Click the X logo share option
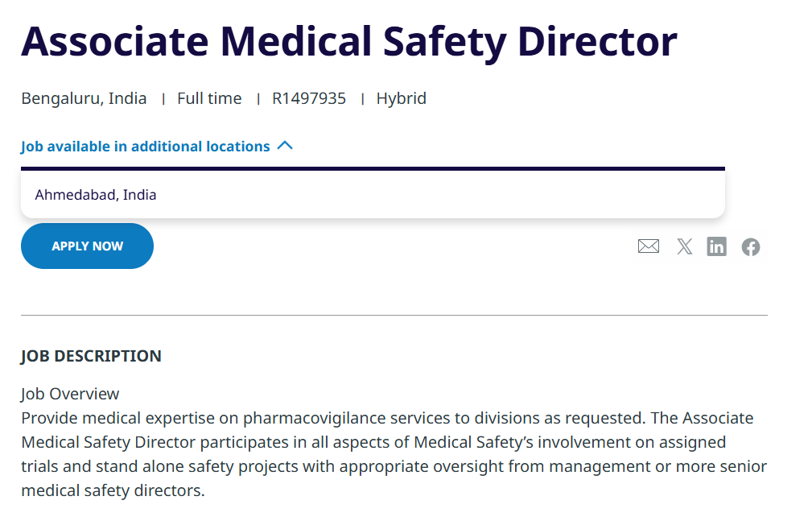This screenshot has width=812, height=521. [x=684, y=246]
